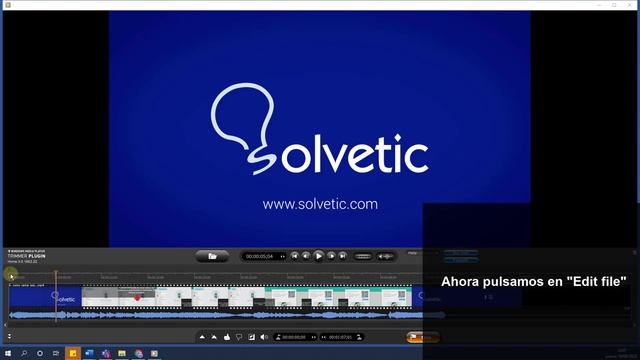
Task: Open the Teams icon on the taskbar
Action: (106, 353)
